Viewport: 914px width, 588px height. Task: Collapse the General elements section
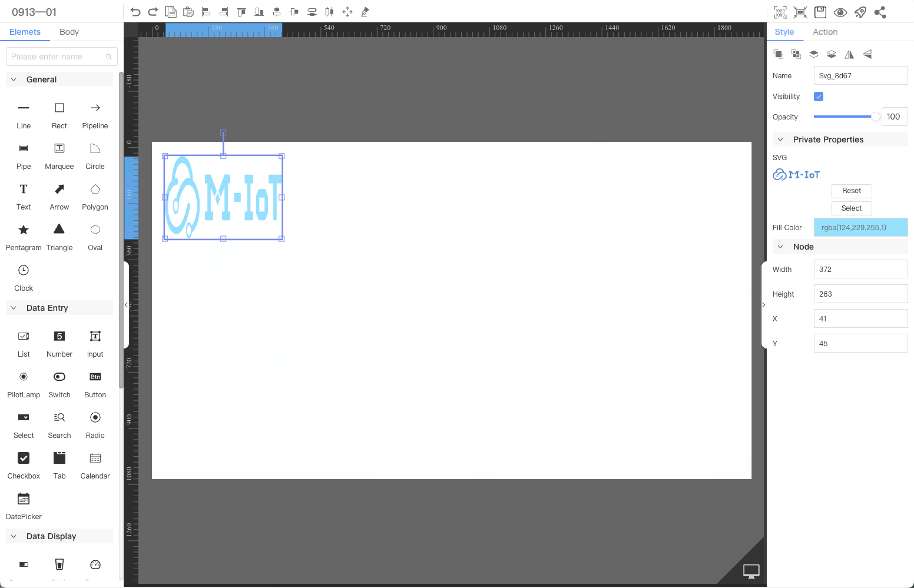click(x=14, y=79)
